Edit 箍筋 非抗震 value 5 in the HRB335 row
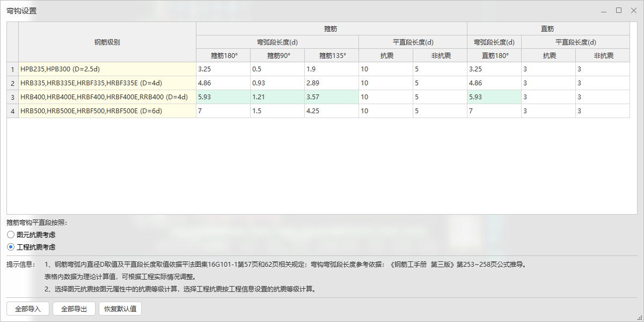The height and width of the screenshot is (322, 644). click(440, 83)
